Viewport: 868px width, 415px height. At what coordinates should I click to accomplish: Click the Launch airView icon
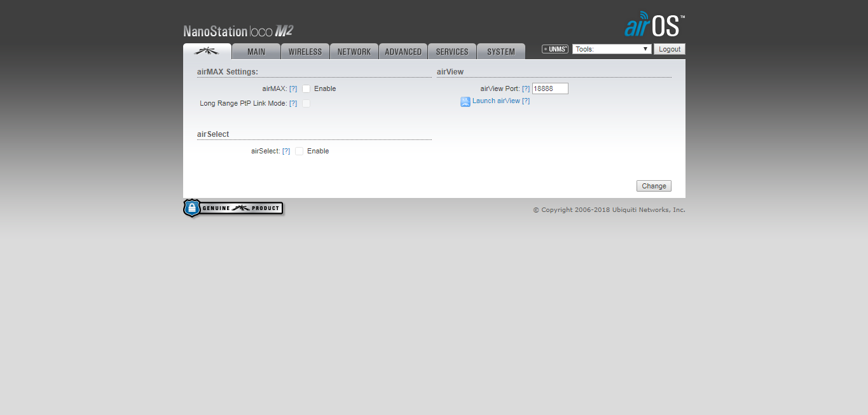[465, 102]
